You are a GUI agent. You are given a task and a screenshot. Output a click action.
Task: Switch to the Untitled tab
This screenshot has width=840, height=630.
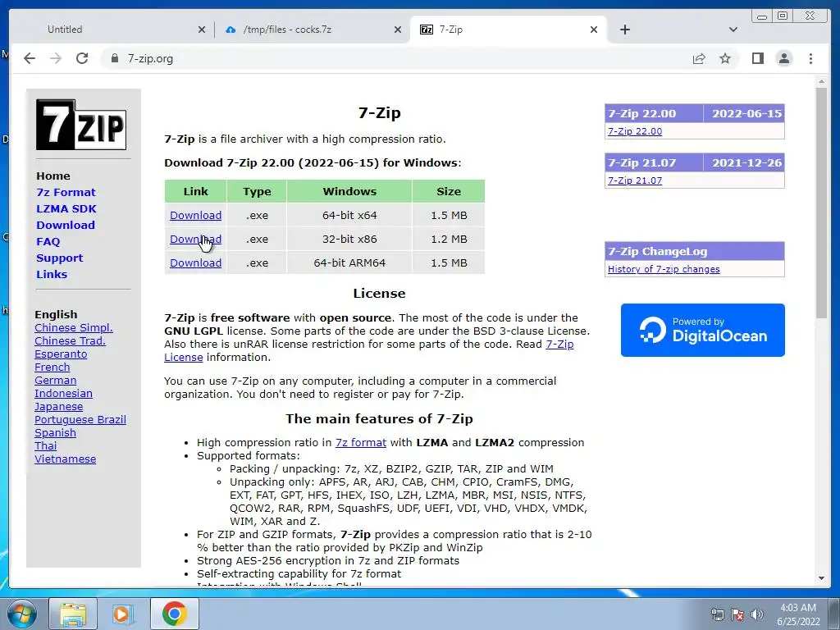112,30
